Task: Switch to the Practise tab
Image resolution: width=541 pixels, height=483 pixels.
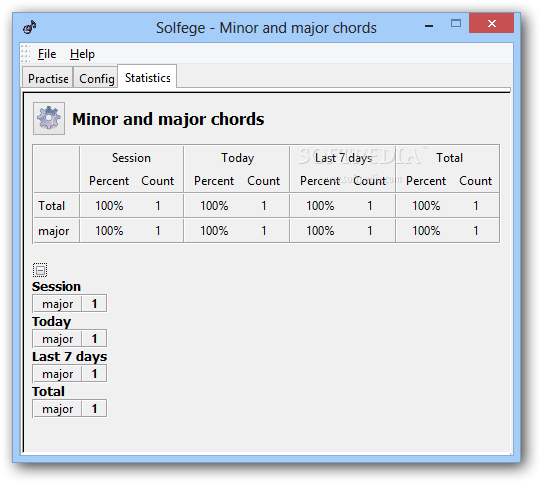Action: [48, 79]
